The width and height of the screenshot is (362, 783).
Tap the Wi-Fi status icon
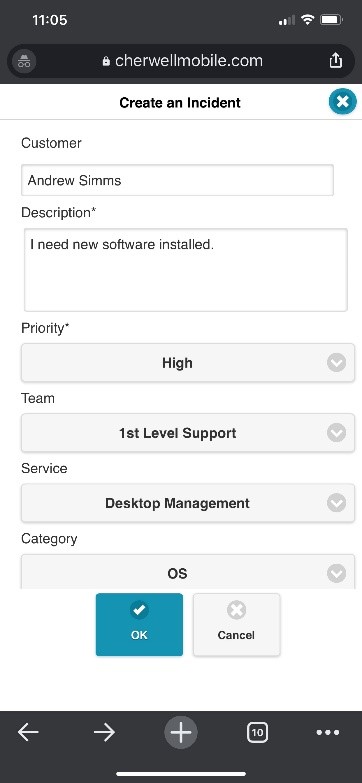tap(308, 20)
